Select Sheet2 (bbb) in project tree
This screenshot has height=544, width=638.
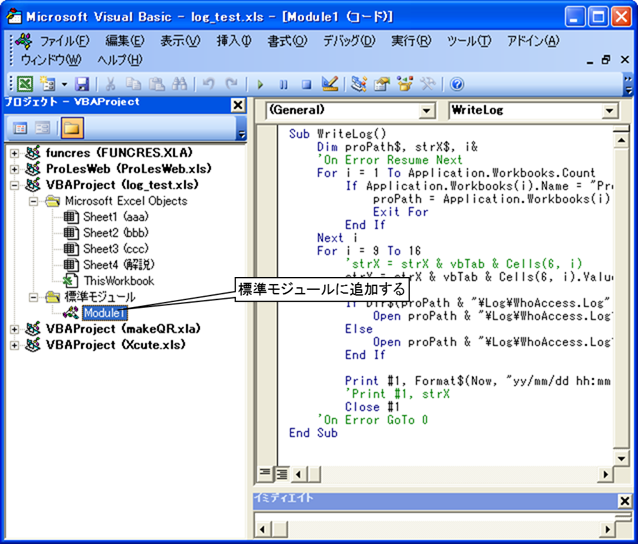click(116, 233)
